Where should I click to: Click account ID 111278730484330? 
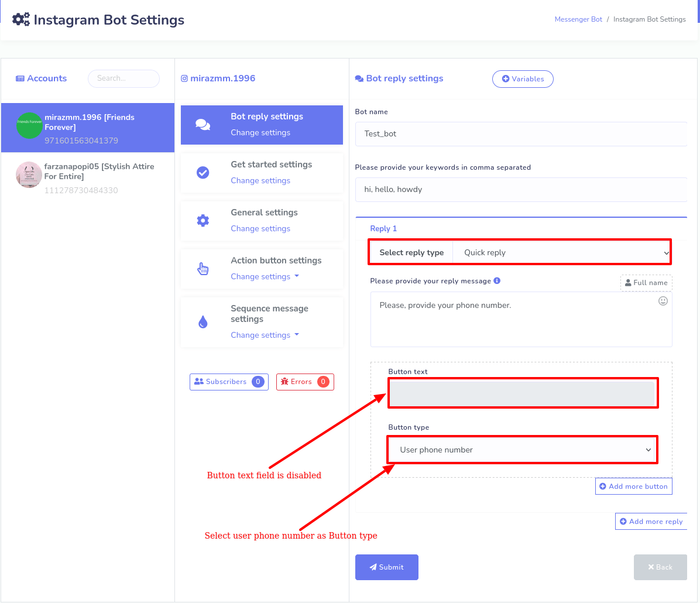(x=81, y=190)
